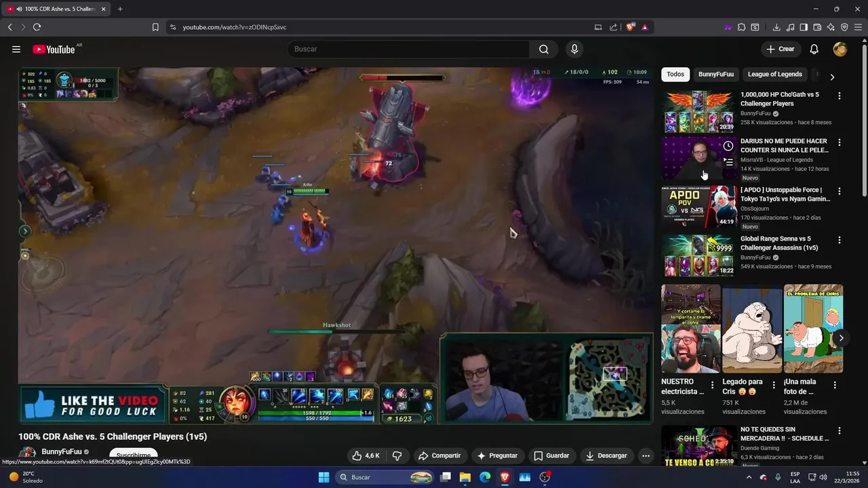Switch to the 100% CDR Ashe browser tab
This screenshot has height=488, width=868.
click(56, 9)
